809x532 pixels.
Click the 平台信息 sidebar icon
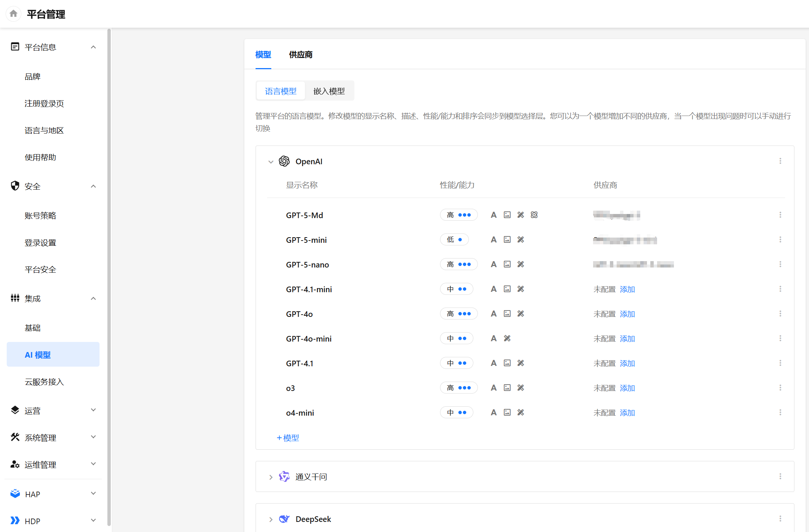(15, 47)
